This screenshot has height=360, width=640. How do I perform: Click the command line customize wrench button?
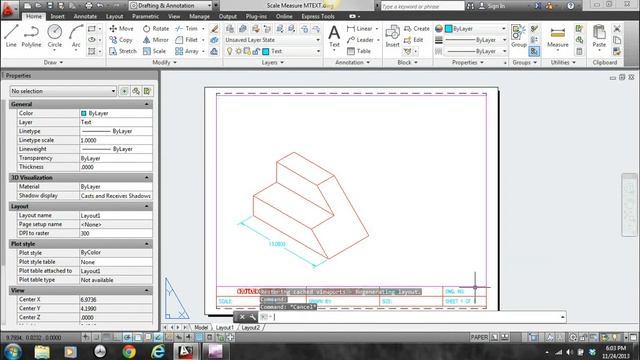[253, 317]
